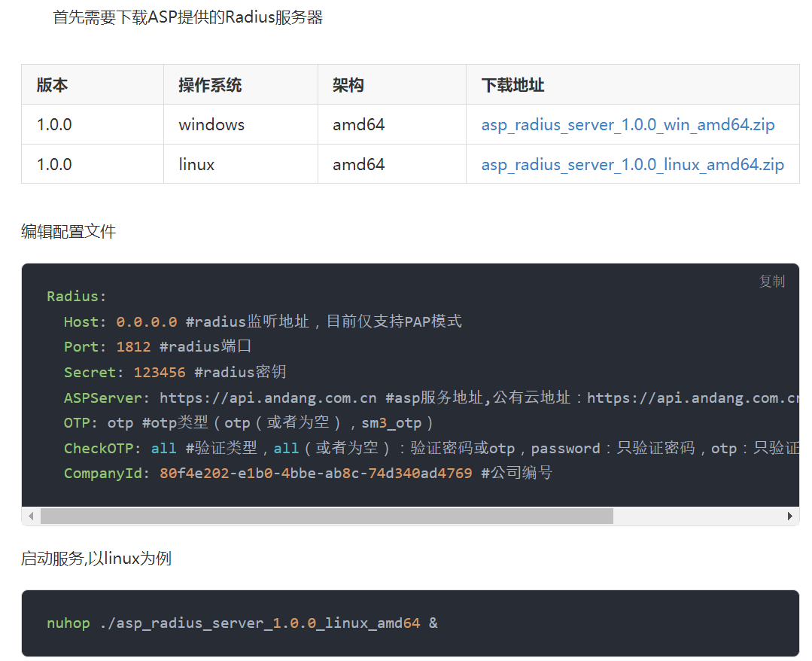This screenshot has height=661, width=812.
Task: Click the horizontal scrollbar thumb in code block
Action: [x=327, y=516]
